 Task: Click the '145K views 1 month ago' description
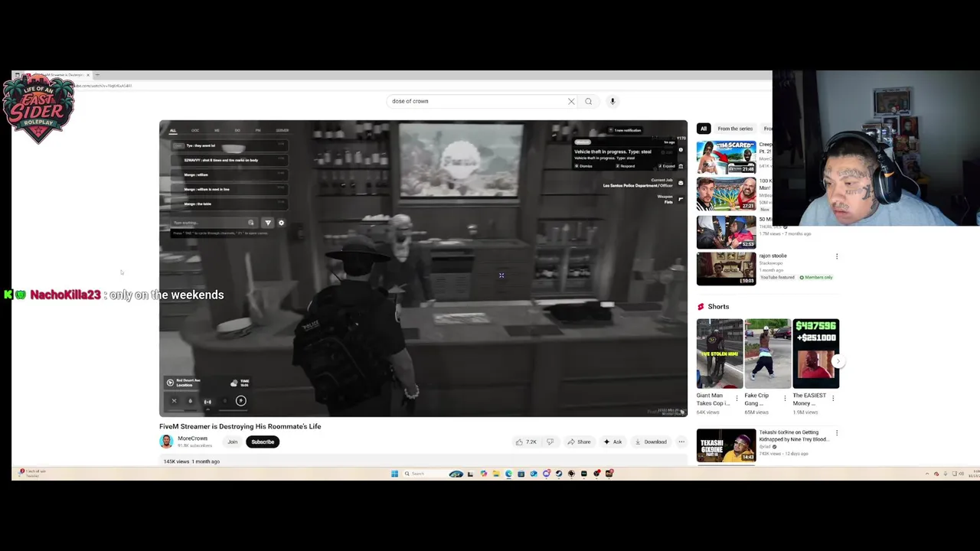(191, 461)
